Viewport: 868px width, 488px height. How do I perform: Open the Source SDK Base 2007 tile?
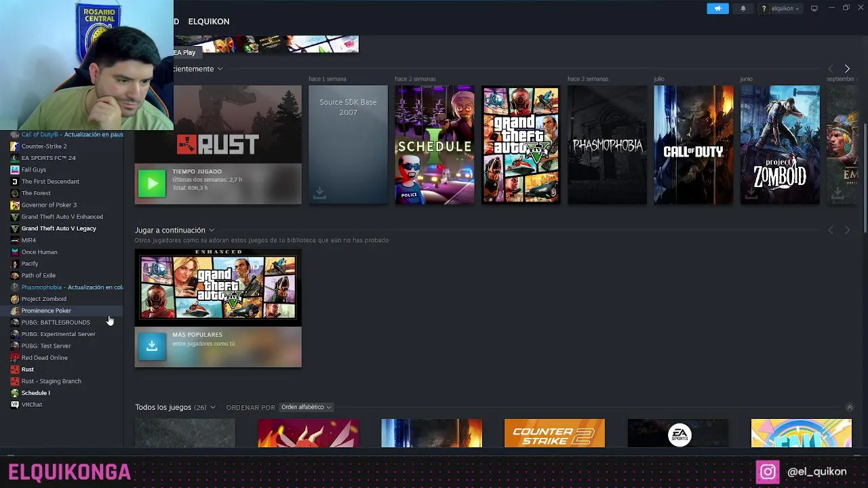click(348, 144)
